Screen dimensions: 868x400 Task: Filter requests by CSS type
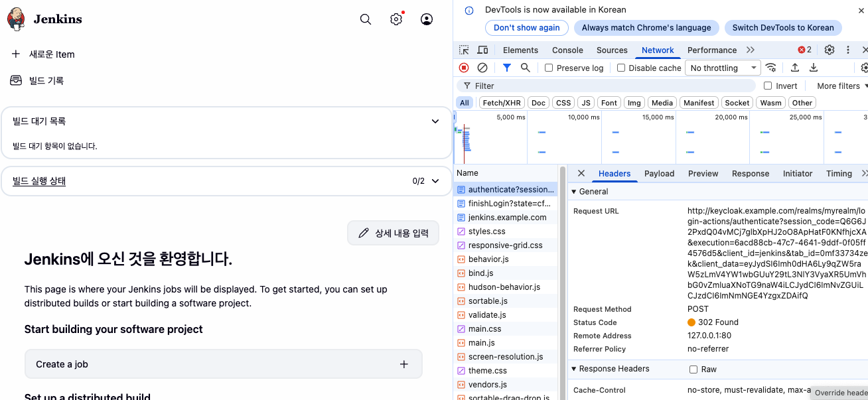point(563,103)
